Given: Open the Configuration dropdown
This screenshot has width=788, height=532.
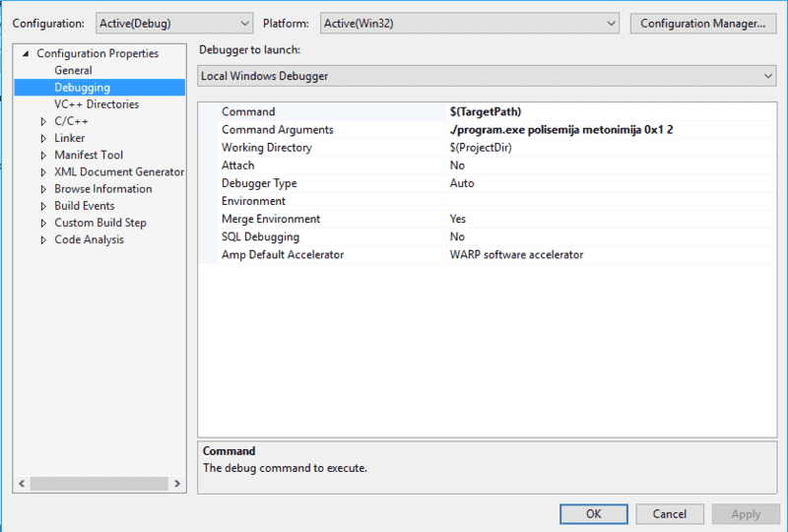Looking at the screenshot, I should coord(175,23).
